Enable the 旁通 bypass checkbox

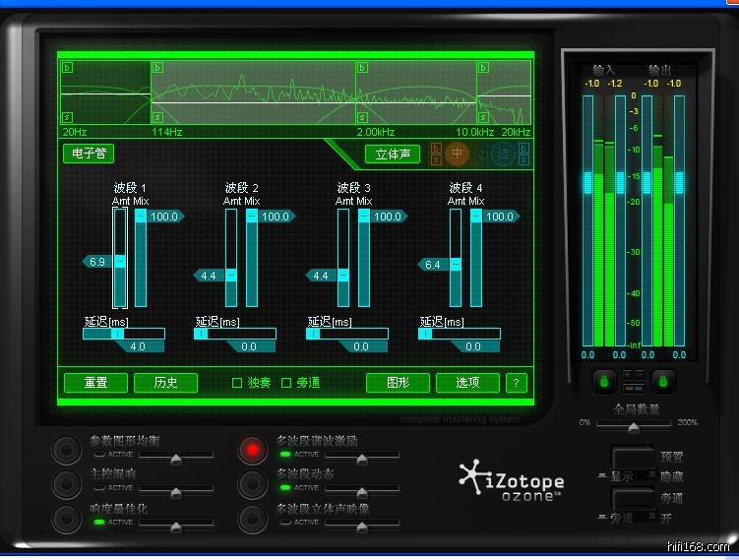tap(287, 383)
